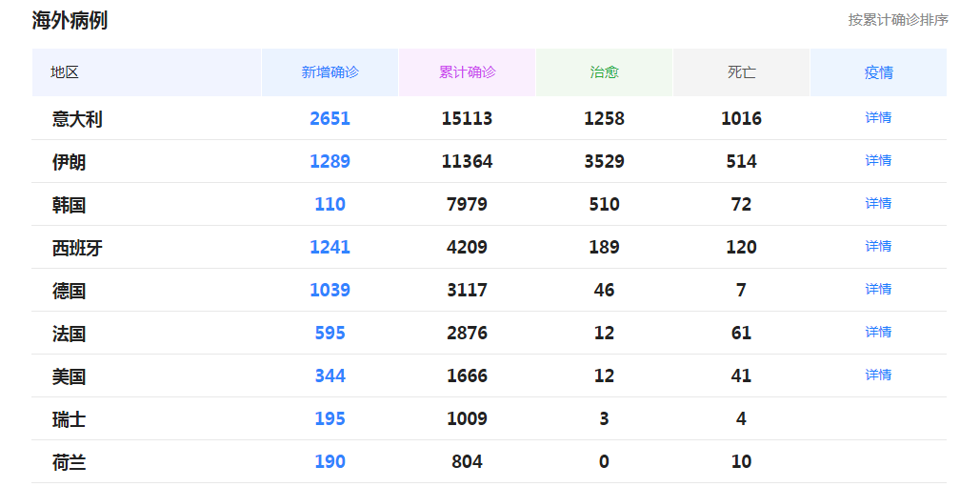This screenshot has height=487, width=980.
Task: Click the 海外病例 section title
Action: tap(70, 21)
